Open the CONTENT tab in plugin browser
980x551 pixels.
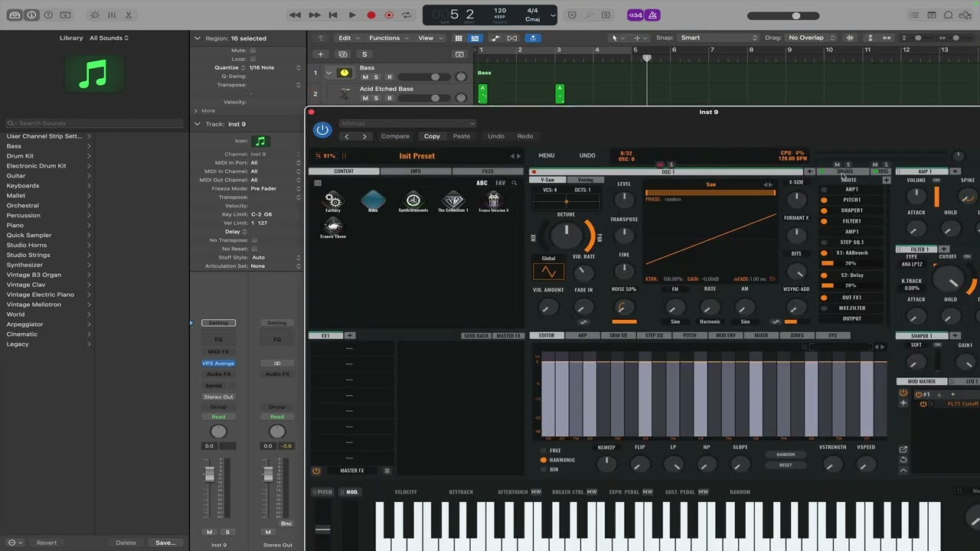(x=344, y=171)
